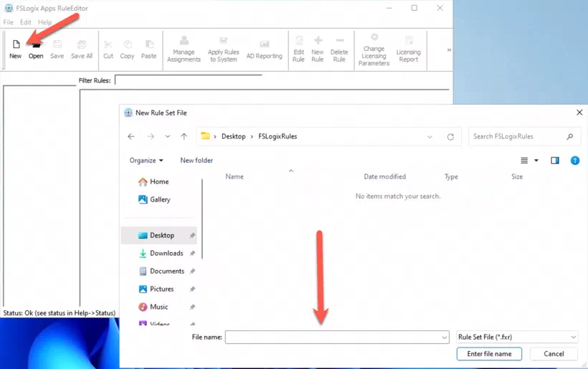588x369 pixels.
Task: Refresh the FSLogixRules folder view
Action: [450, 136]
